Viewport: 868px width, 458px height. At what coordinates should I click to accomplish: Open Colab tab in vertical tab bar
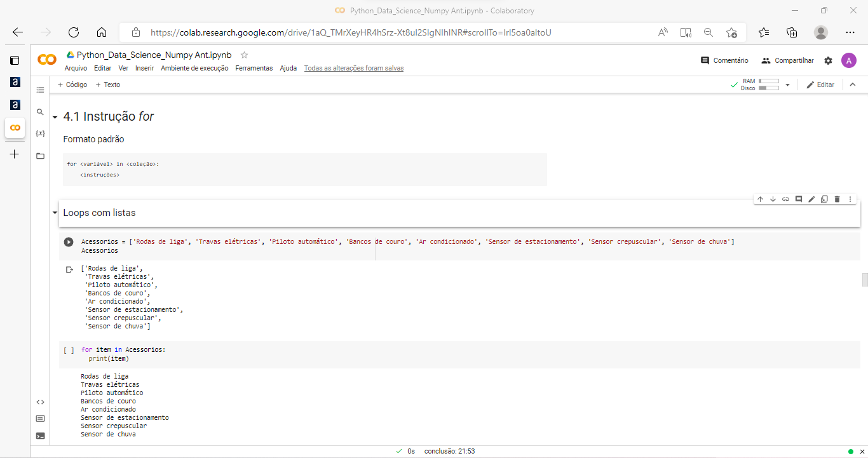tap(15, 128)
